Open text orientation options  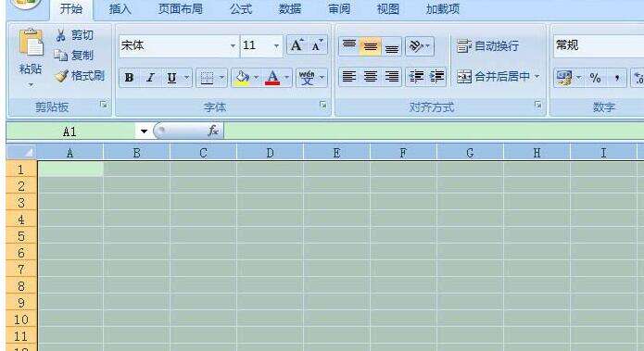pos(420,45)
